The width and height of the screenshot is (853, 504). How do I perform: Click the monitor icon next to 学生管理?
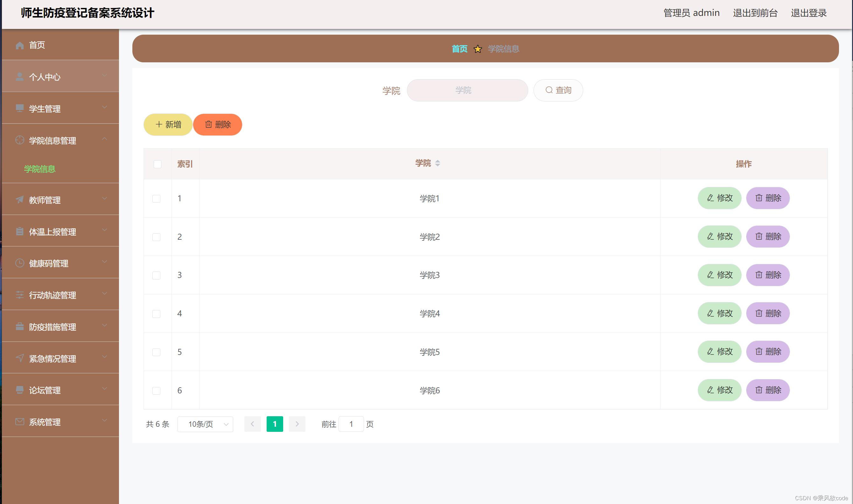coord(20,108)
